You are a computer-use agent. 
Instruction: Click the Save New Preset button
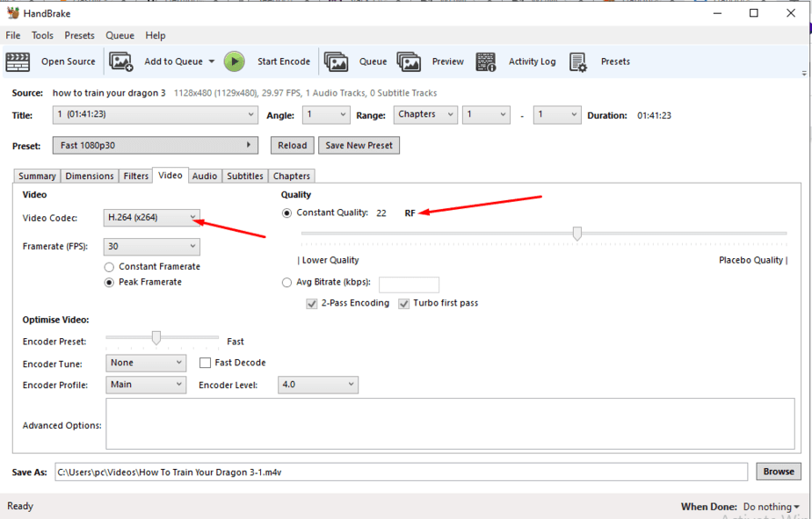[x=359, y=146]
